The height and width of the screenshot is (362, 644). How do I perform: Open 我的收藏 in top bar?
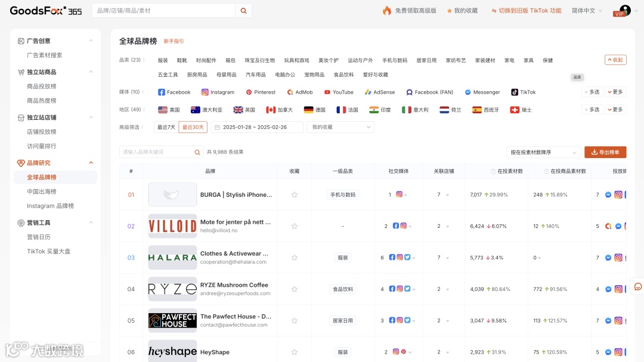[x=463, y=11]
